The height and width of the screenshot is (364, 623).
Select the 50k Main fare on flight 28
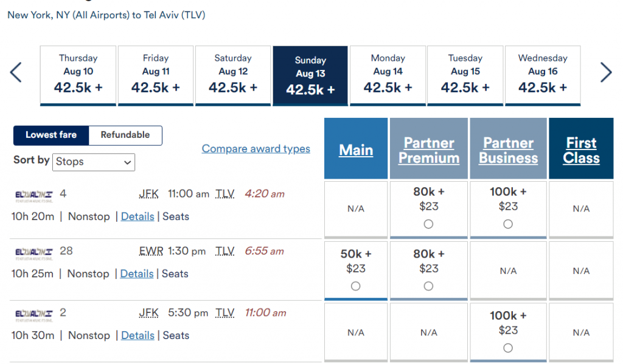point(355,284)
